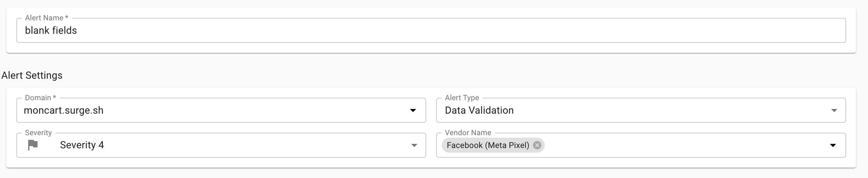Select the 'blank fields' text in Alert Name
This screenshot has height=178, width=868.
point(51,30)
